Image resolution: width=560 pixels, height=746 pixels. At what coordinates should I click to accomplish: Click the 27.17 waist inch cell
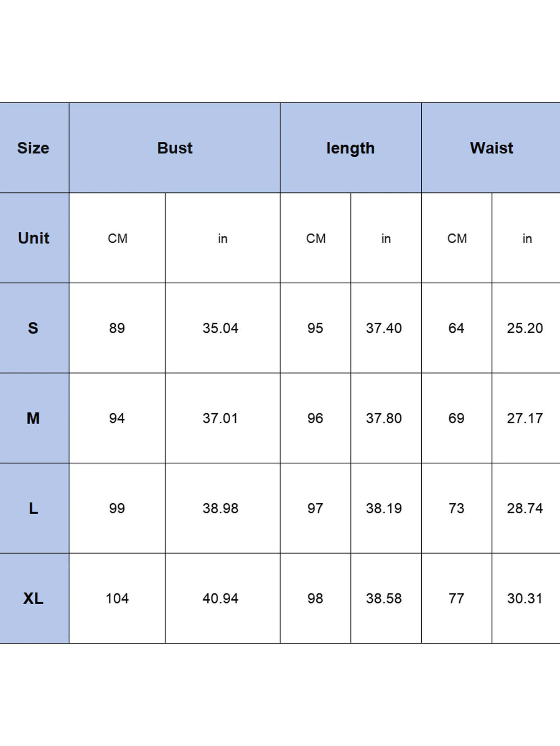click(526, 418)
